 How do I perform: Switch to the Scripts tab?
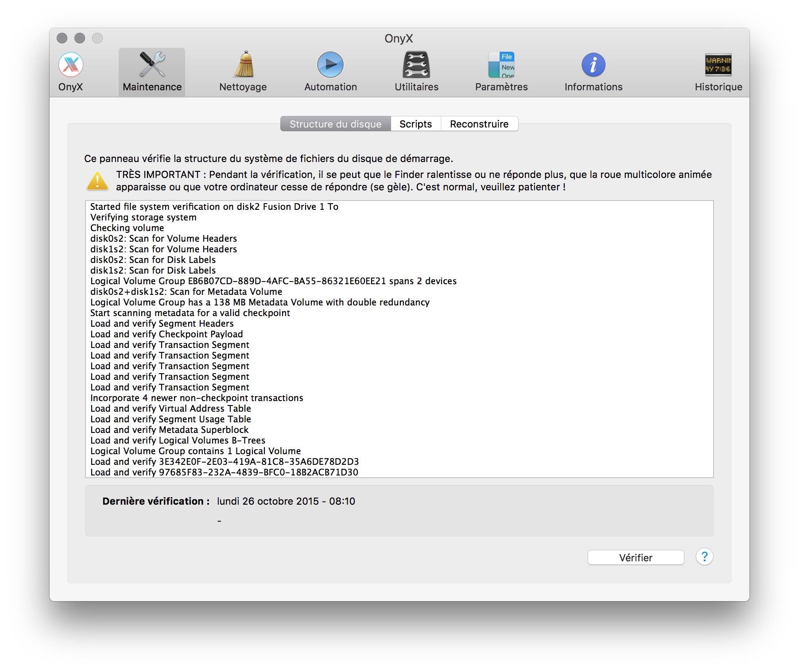(416, 124)
